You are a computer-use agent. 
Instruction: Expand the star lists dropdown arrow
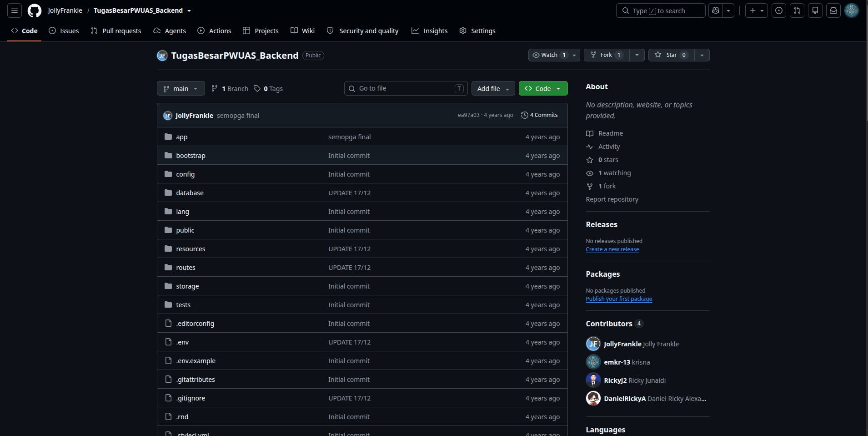(702, 55)
